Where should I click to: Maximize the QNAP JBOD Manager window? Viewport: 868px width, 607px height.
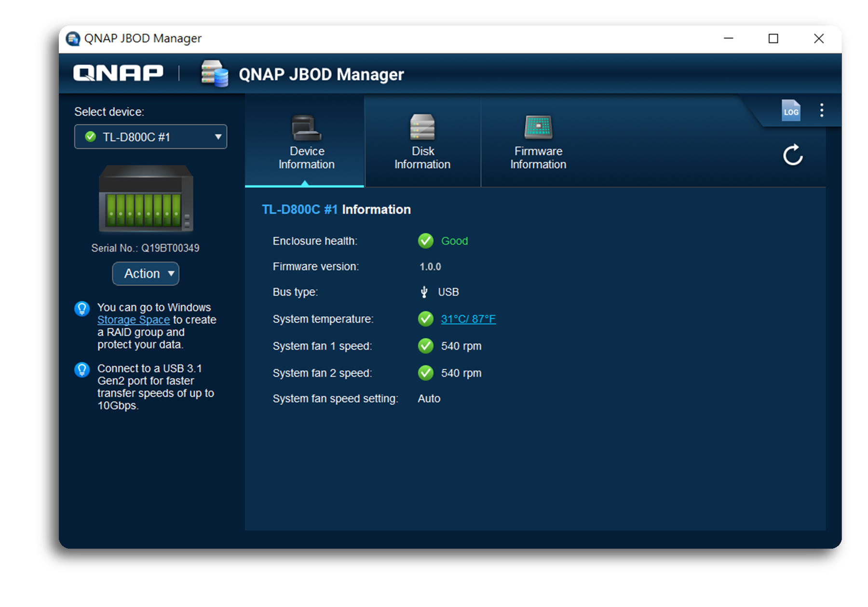[x=773, y=39]
